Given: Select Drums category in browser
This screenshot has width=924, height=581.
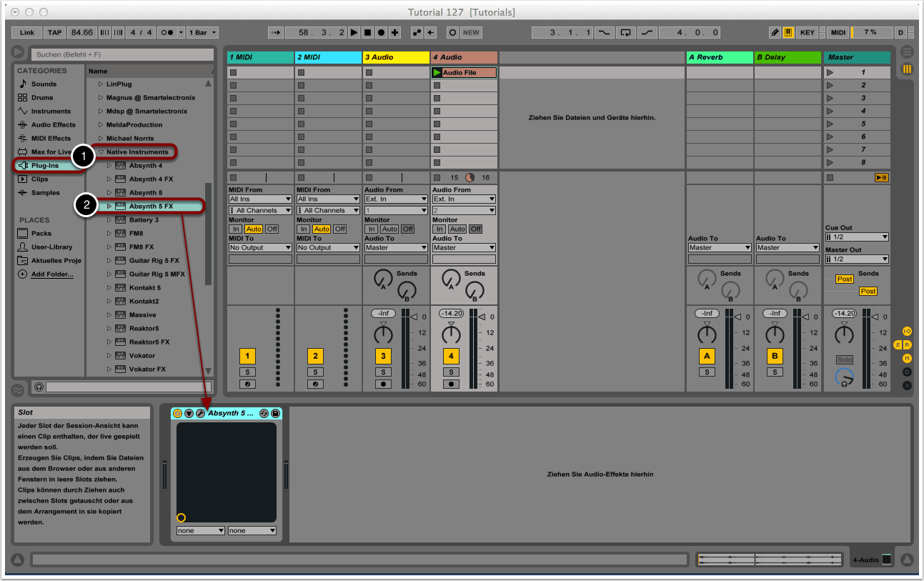Looking at the screenshot, I should 41,97.
